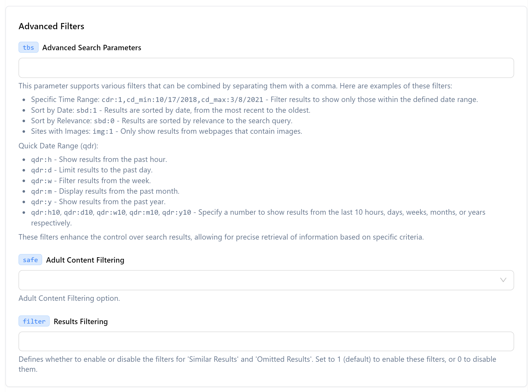Click the safe parameter badge
Viewport: 532px width, 392px height.
[x=30, y=260]
